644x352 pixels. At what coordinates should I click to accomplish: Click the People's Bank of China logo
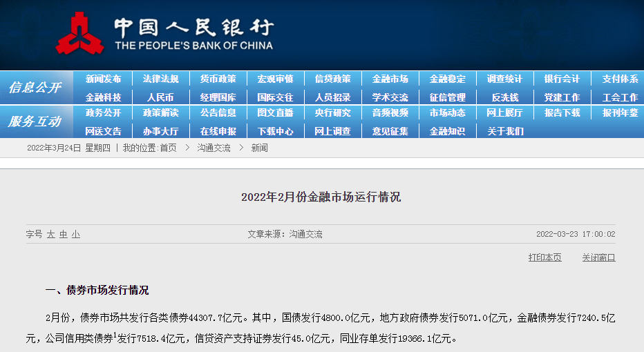coord(164,34)
